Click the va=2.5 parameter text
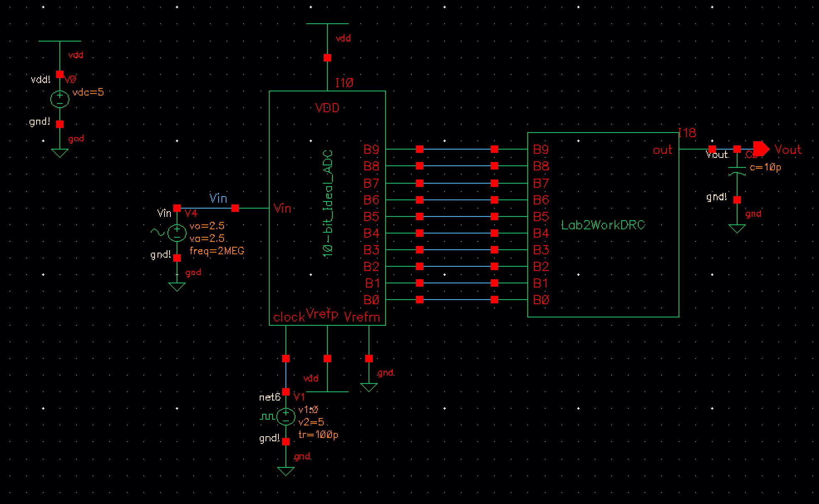 pyautogui.click(x=207, y=238)
